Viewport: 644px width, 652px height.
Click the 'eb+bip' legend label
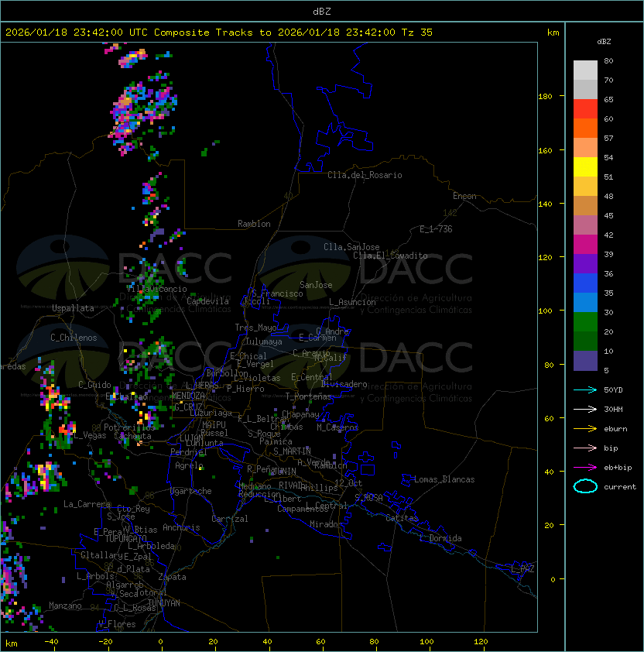coord(618,468)
